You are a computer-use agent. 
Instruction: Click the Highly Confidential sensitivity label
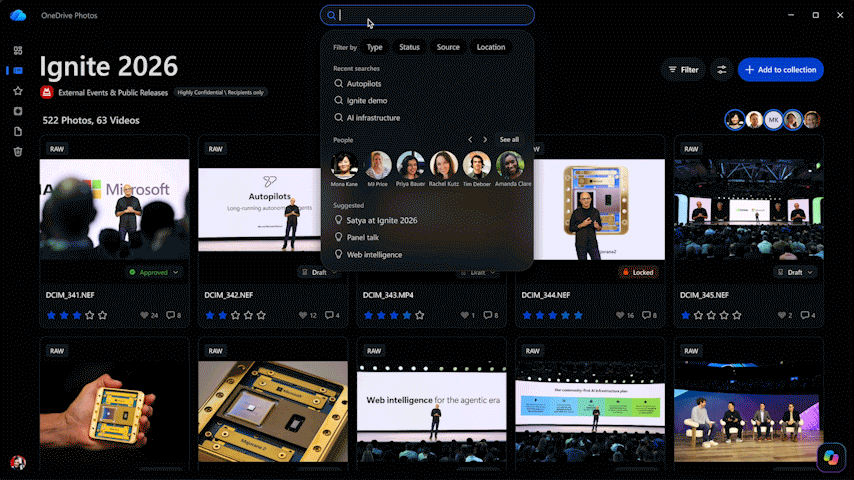pyautogui.click(x=221, y=93)
